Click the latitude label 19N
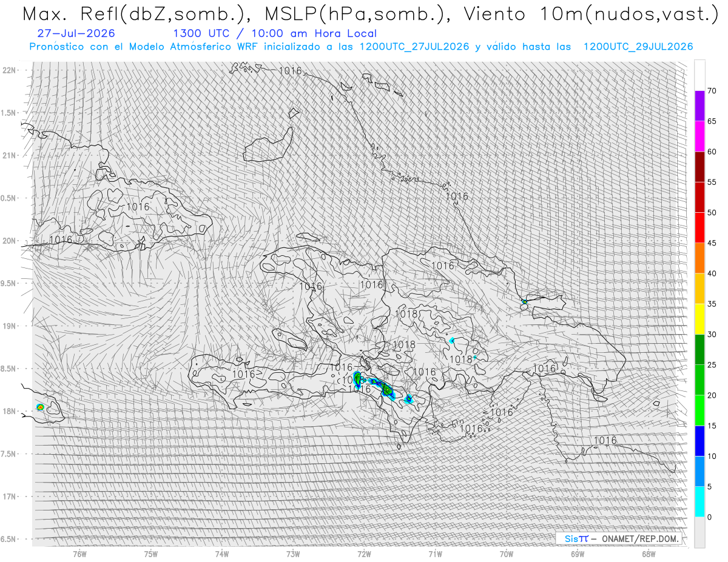The image size is (728, 562). (9, 326)
